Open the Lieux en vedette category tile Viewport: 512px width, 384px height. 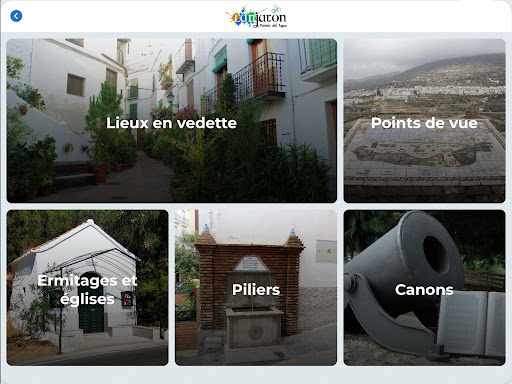pyautogui.click(x=172, y=120)
